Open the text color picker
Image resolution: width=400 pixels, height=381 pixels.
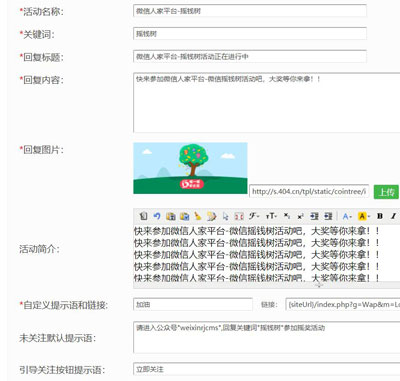coord(347,216)
